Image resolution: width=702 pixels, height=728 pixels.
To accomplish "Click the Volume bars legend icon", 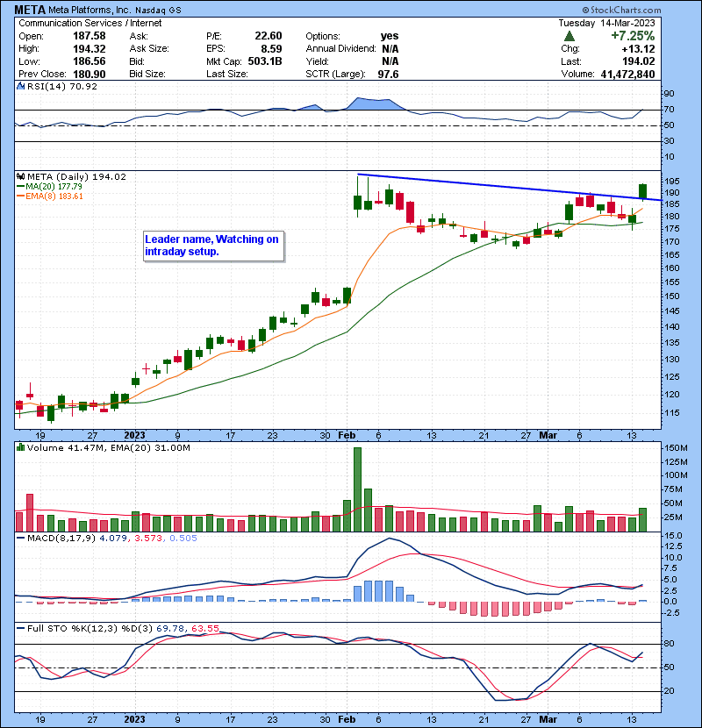I will pos(20,448).
